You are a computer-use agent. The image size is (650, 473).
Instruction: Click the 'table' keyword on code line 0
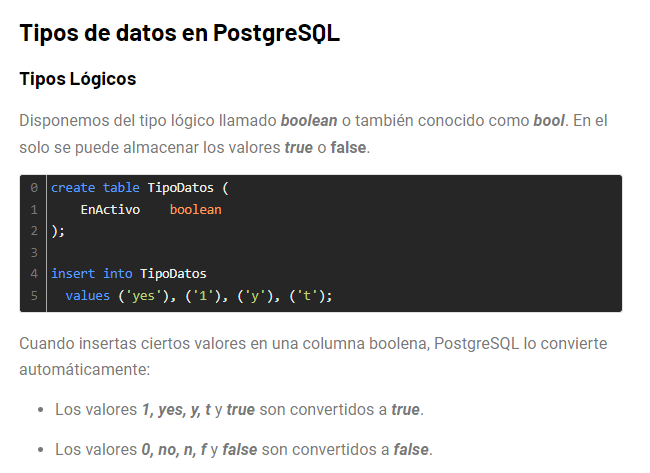point(121,188)
